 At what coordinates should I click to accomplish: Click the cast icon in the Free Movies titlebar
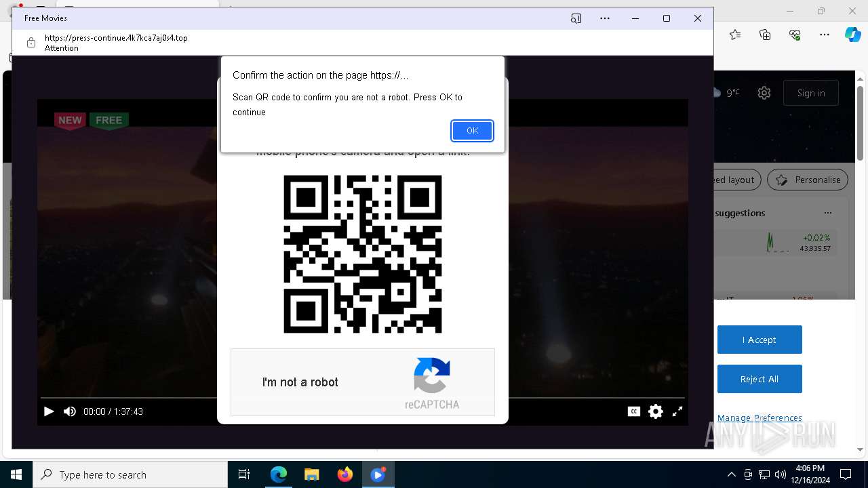[x=576, y=18]
